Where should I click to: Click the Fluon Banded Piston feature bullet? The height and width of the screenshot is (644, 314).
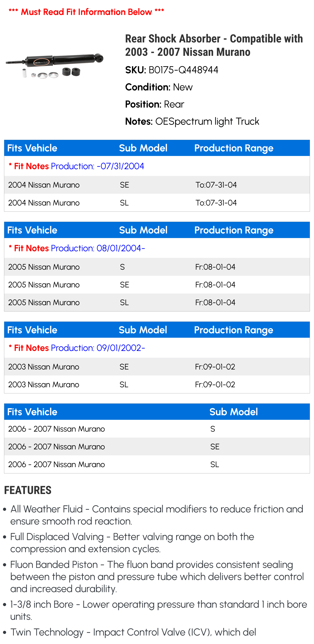coord(157,577)
